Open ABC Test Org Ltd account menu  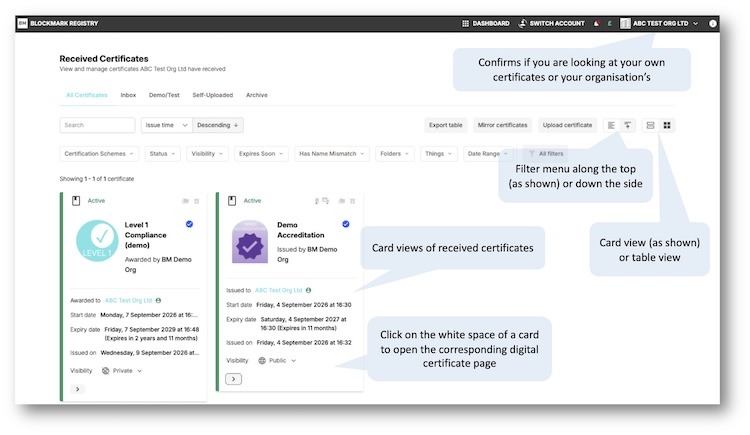[659, 23]
